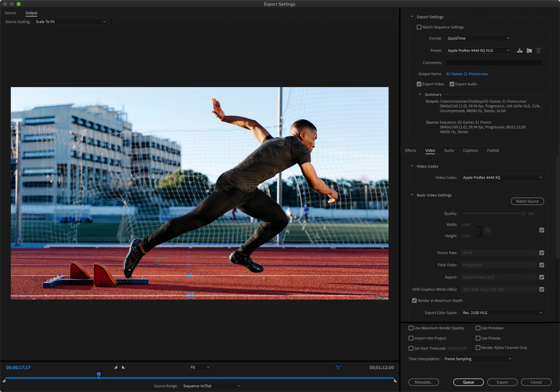Click the Set Out Point marker icon
Viewport: 560px width, 392px height.
click(123, 367)
